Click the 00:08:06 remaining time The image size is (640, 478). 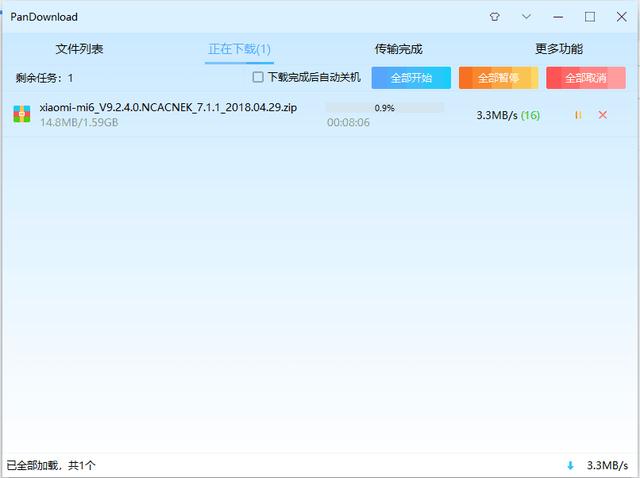point(348,122)
